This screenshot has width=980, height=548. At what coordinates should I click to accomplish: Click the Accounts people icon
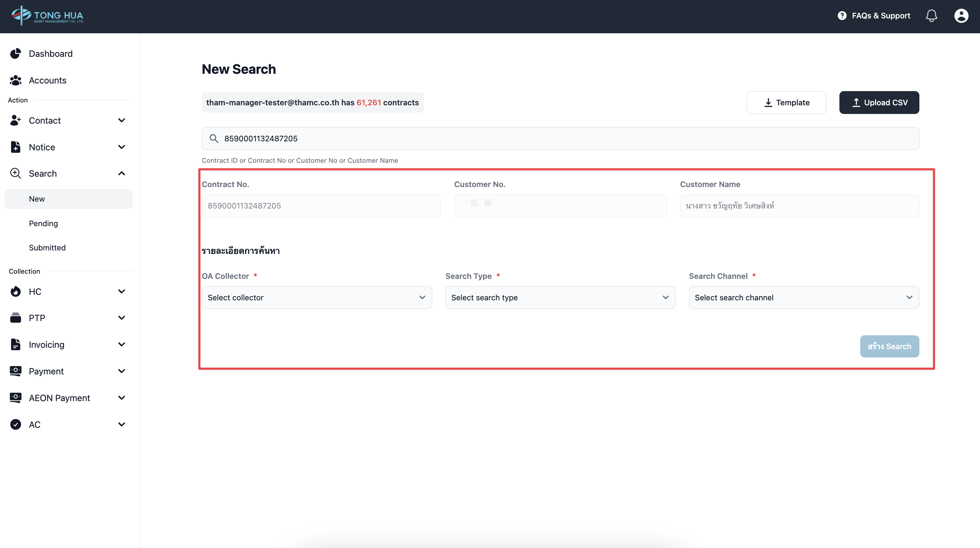coord(16,80)
